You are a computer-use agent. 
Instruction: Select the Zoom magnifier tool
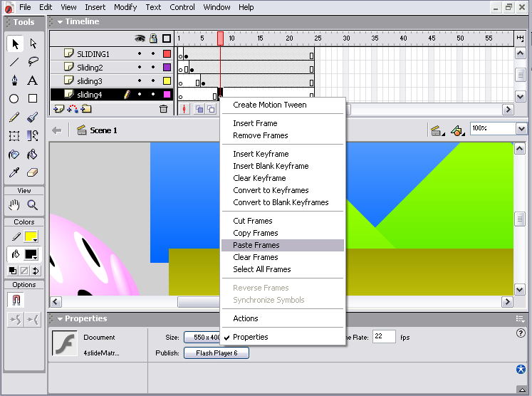coord(33,204)
